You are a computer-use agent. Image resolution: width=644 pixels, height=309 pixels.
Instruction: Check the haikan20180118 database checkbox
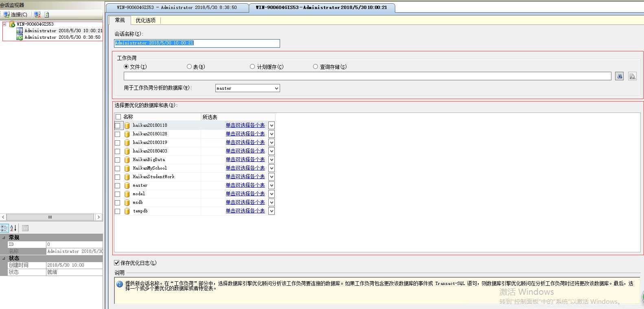(118, 126)
